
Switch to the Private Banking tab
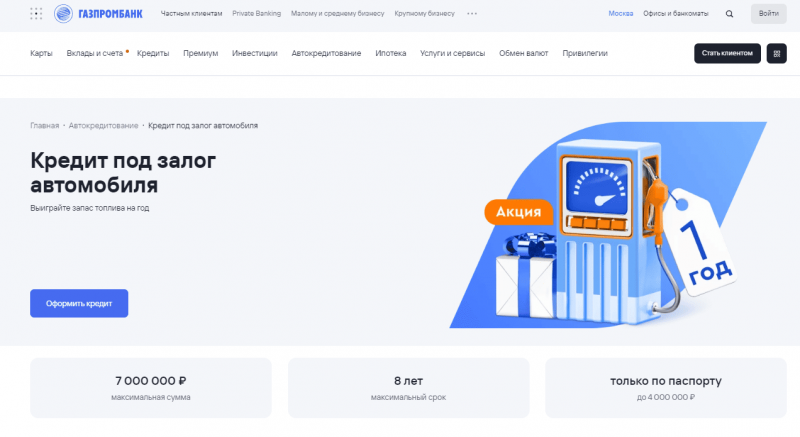point(257,14)
